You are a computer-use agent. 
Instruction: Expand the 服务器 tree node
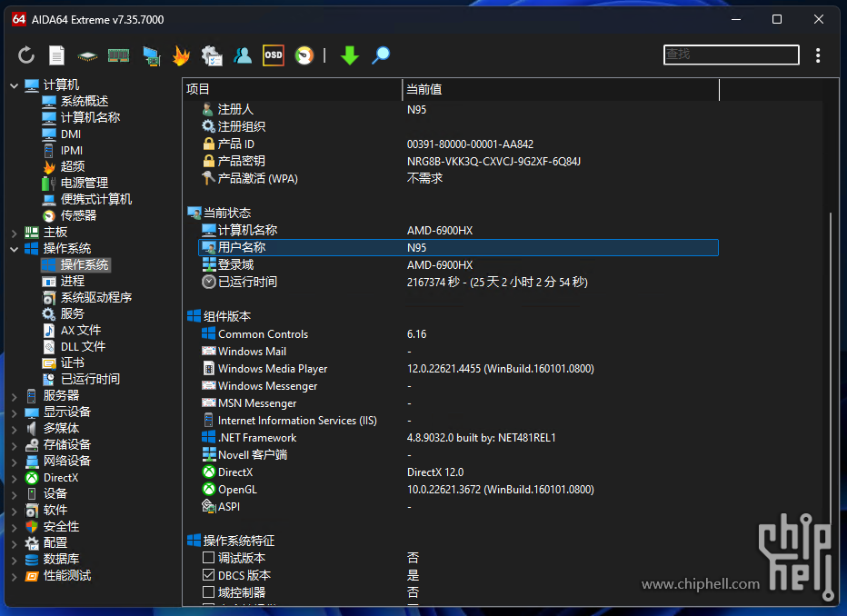pyautogui.click(x=14, y=396)
